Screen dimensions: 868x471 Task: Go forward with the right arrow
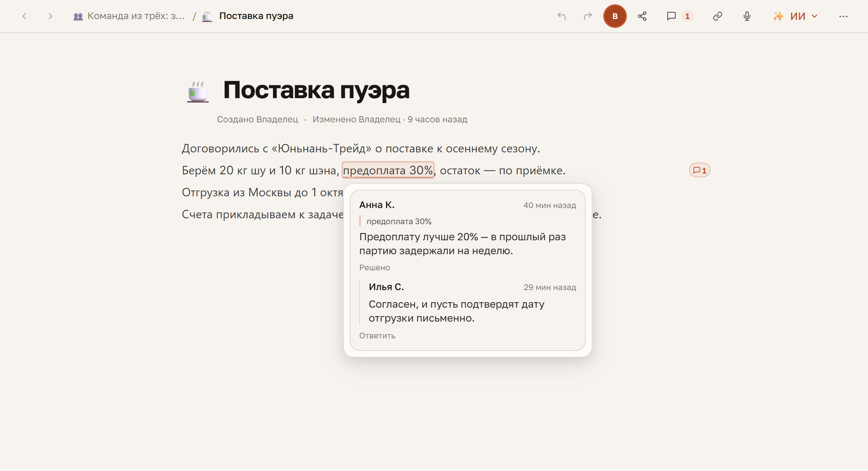(x=51, y=16)
